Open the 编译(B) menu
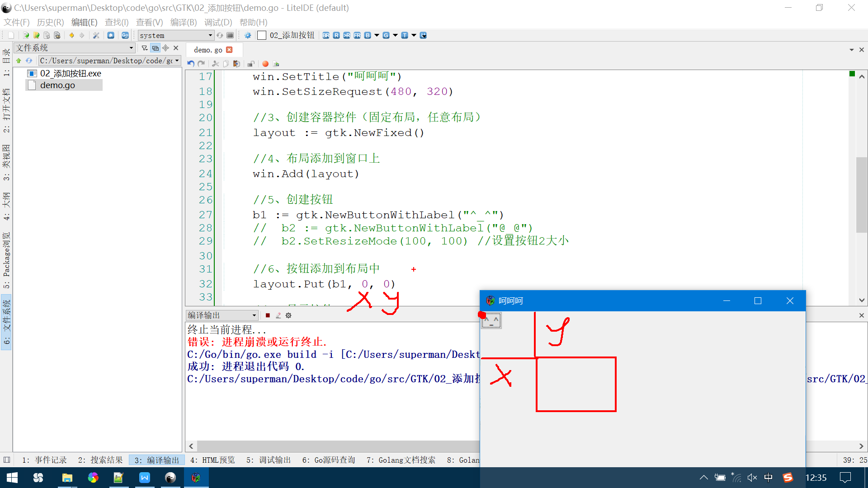This screenshot has height=488, width=868. click(x=183, y=22)
